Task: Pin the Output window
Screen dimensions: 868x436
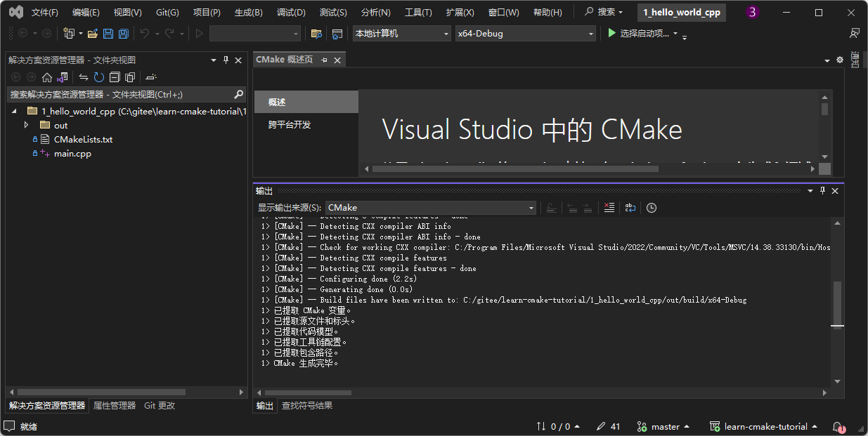Action: click(822, 190)
